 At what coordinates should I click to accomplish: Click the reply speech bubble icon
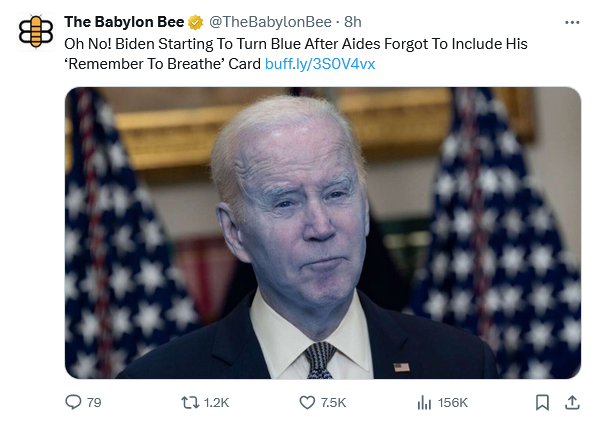(73, 402)
